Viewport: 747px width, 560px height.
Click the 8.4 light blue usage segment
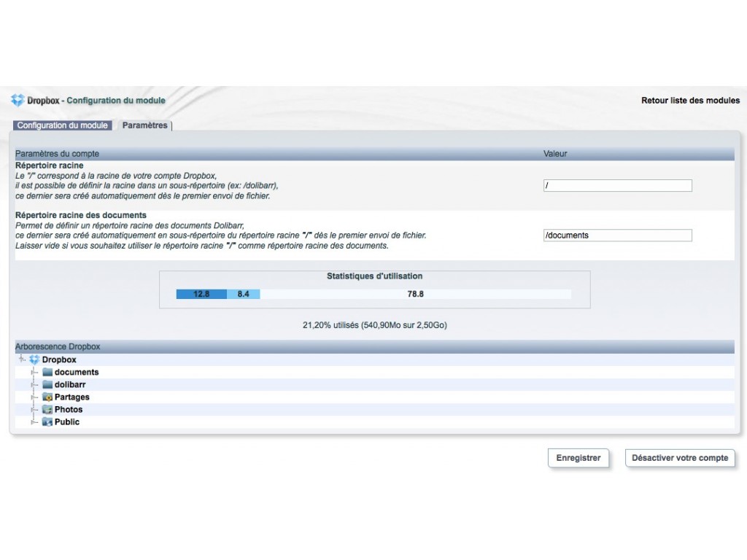pyautogui.click(x=244, y=294)
